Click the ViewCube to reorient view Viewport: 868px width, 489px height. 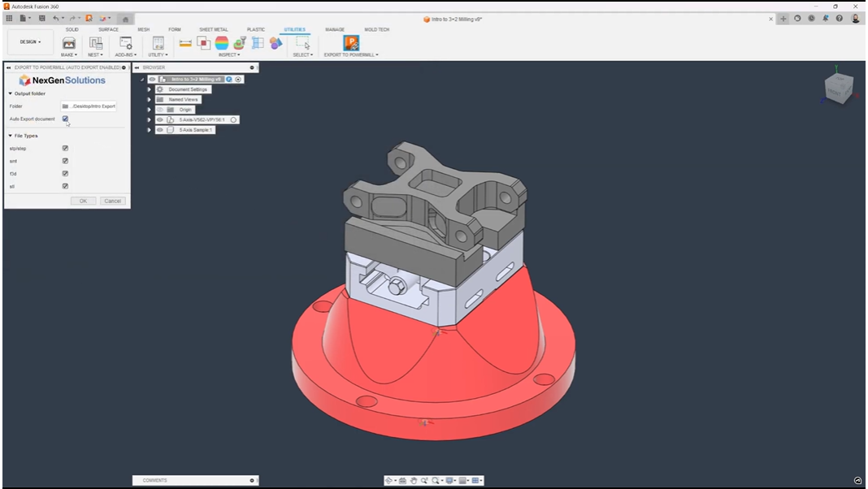click(x=838, y=88)
